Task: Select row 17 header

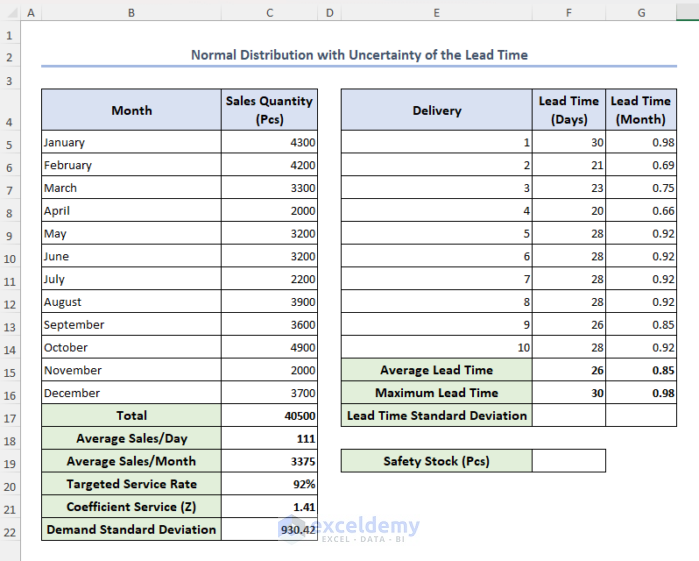Action: coord(9,416)
